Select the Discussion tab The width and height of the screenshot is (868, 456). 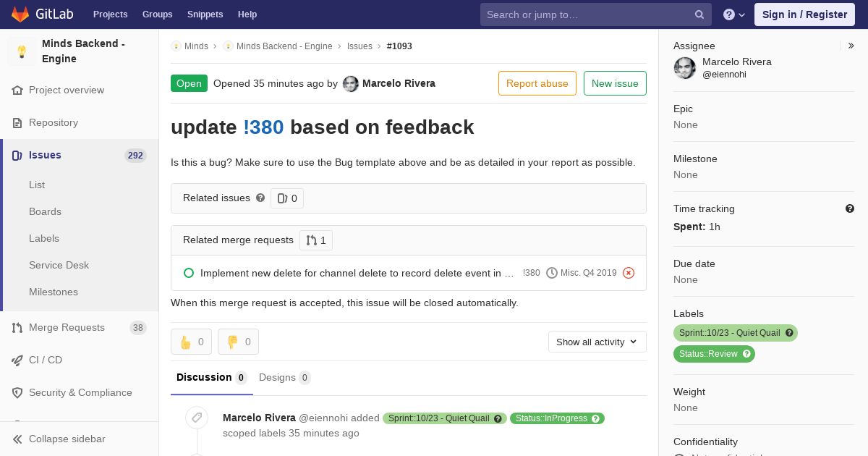tap(211, 377)
